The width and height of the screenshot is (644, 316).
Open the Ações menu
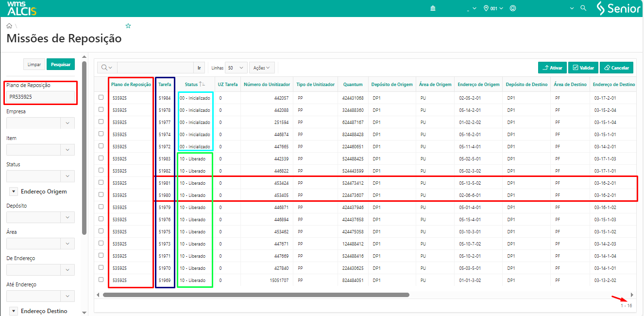262,68
